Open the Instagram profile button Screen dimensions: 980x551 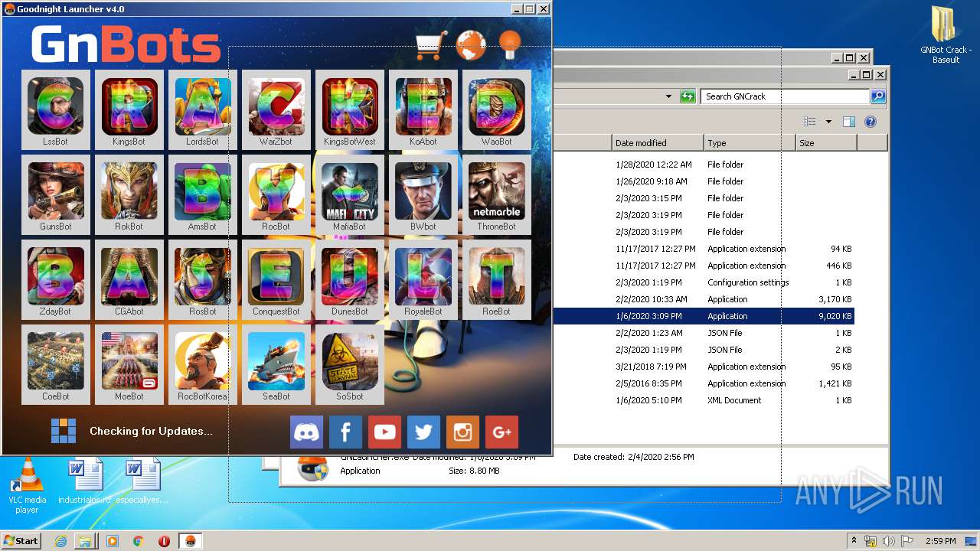coord(463,432)
